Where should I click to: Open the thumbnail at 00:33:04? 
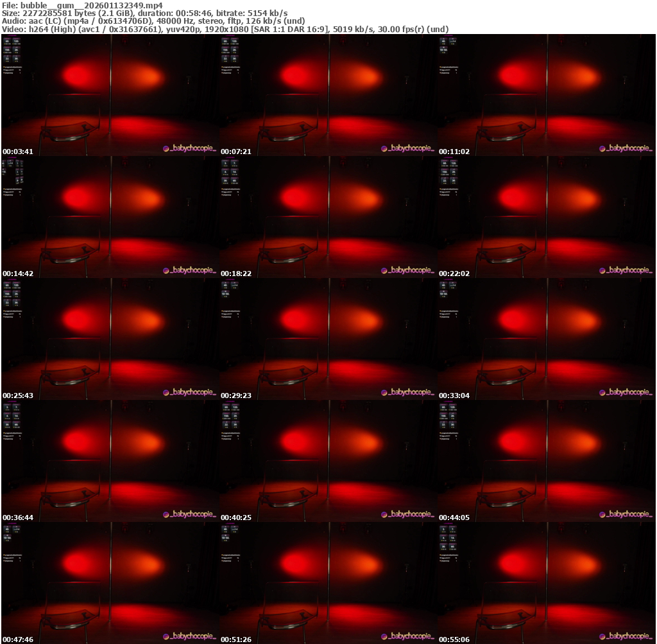pos(547,339)
